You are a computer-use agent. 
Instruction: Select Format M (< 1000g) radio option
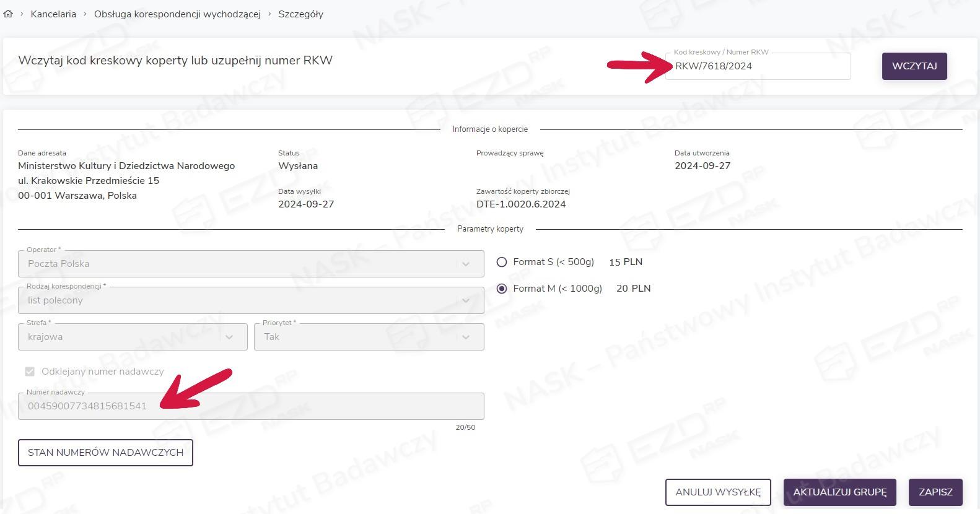tap(502, 289)
